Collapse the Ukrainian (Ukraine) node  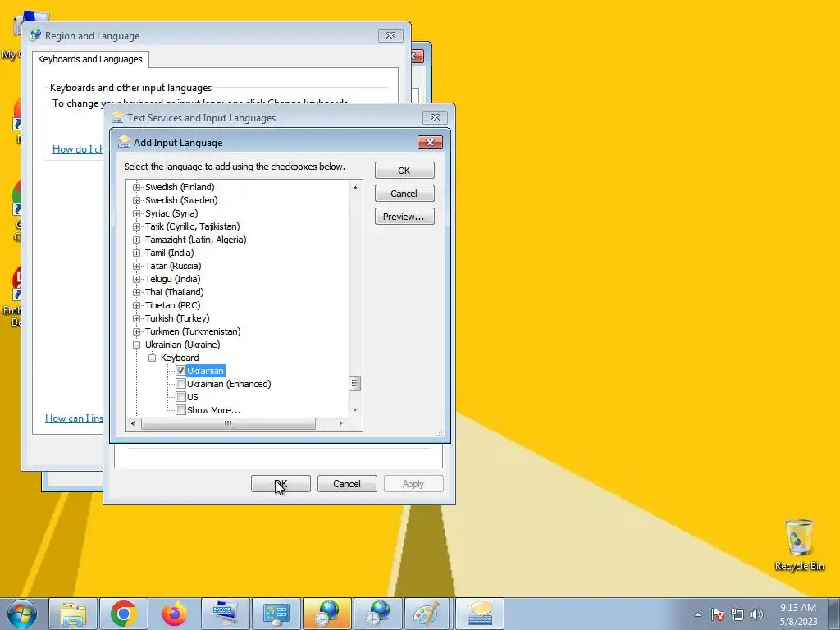[137, 345]
